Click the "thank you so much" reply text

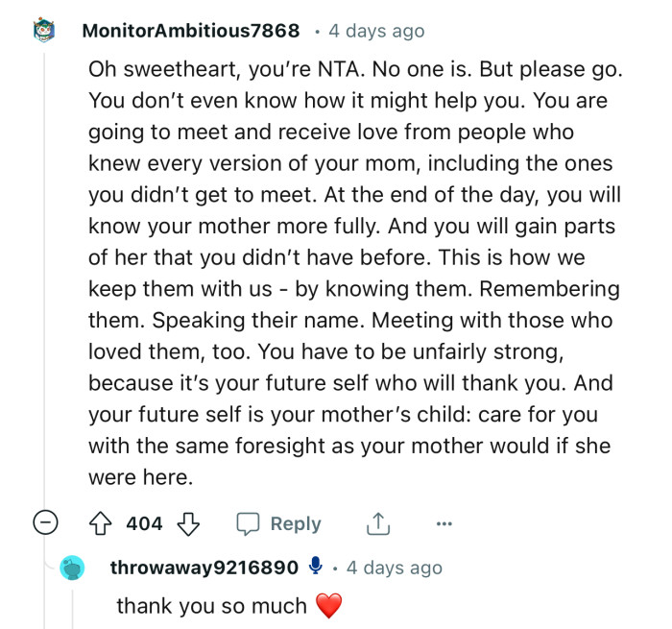point(211,606)
